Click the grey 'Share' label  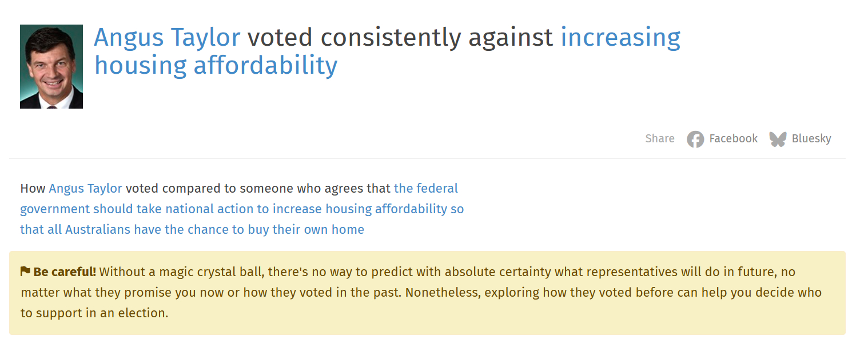(x=660, y=139)
